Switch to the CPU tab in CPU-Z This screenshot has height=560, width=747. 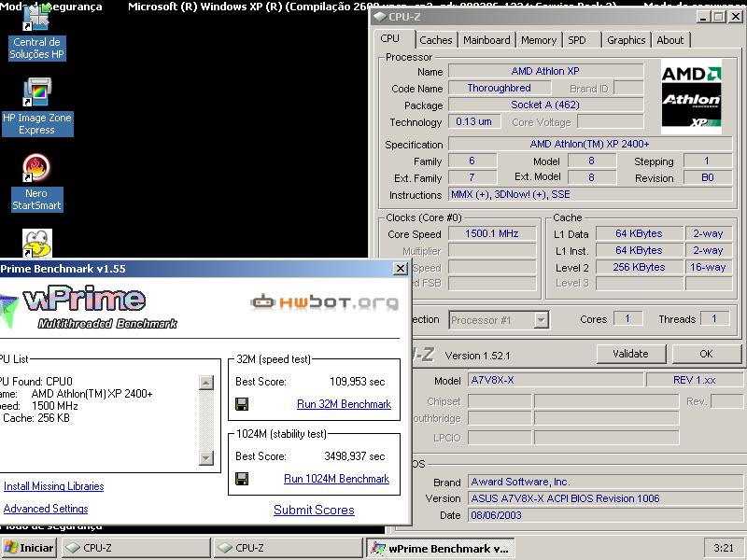coord(390,38)
